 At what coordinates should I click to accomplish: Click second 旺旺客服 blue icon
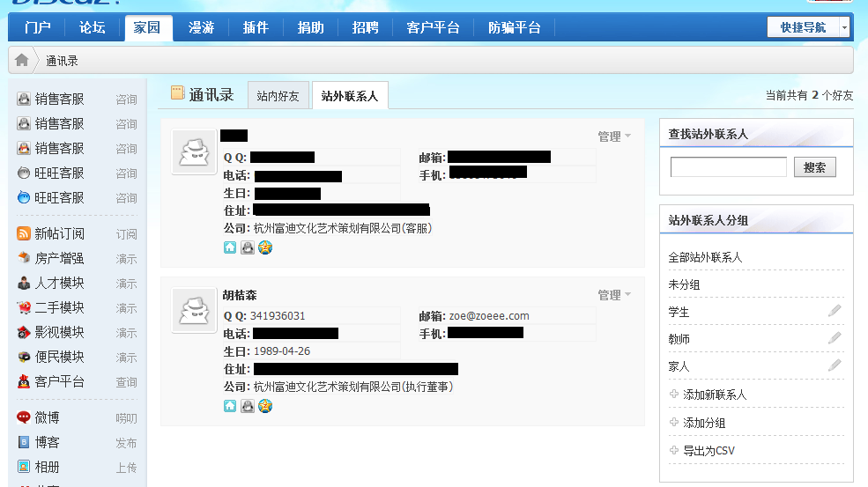[23, 197]
